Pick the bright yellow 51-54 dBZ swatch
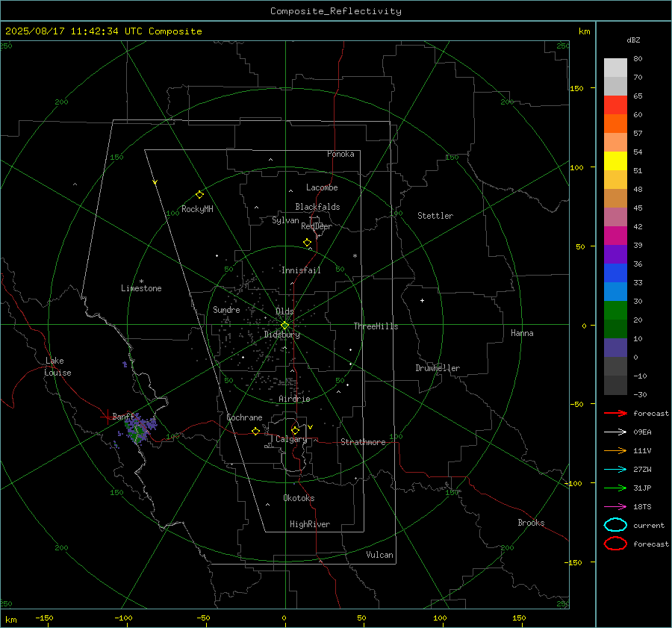 pos(615,161)
